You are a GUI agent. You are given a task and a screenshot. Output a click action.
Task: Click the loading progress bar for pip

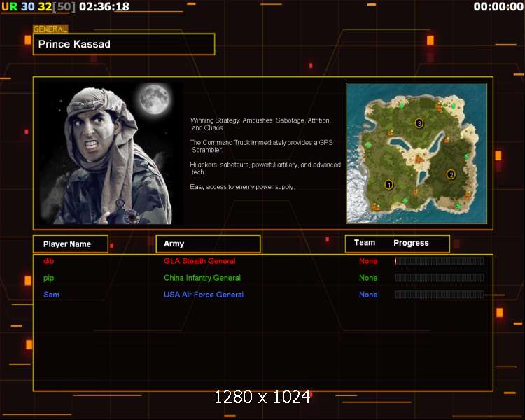point(440,278)
